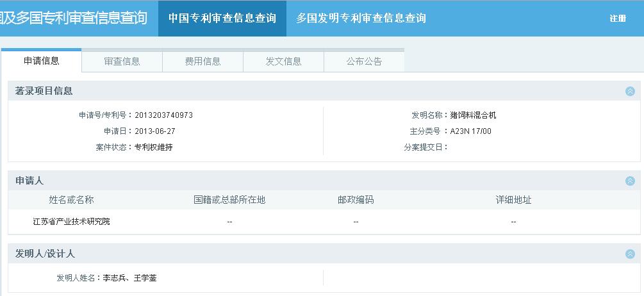Select the 申请信息 tab
This screenshot has width=644, height=296.
pos(42,61)
